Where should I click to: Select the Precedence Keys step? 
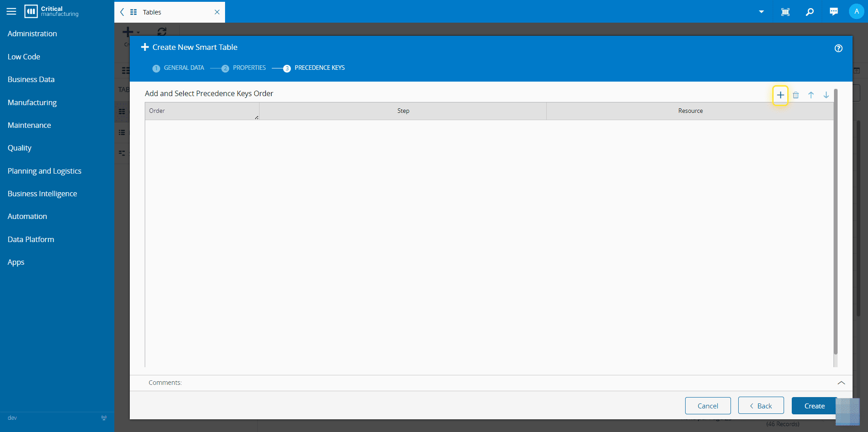click(x=314, y=68)
